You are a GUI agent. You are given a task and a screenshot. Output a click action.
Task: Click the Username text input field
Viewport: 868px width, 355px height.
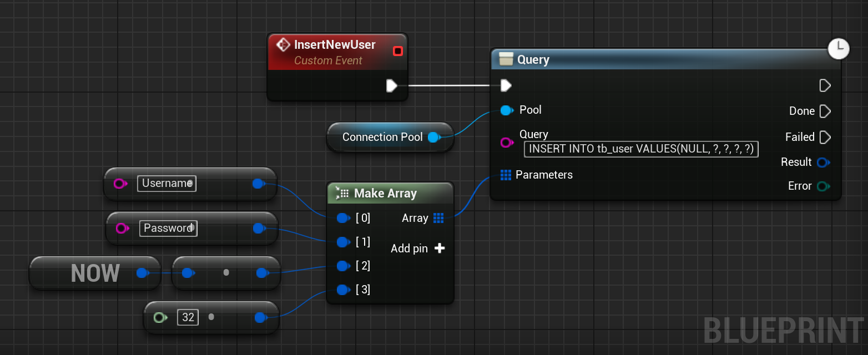pos(166,183)
